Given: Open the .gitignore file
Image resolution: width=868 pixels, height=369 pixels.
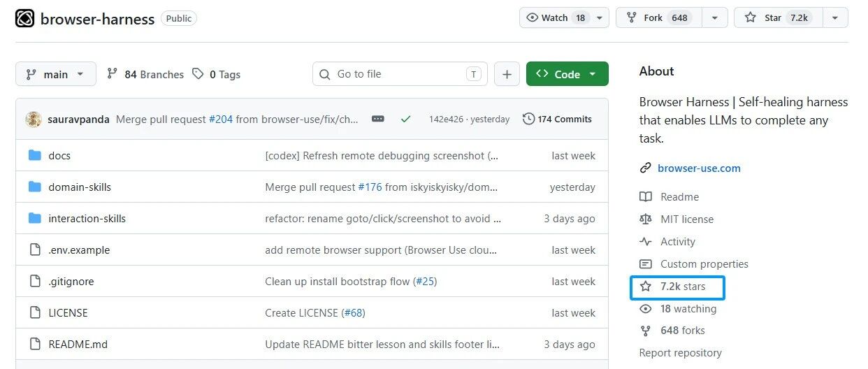Looking at the screenshot, I should coord(71,281).
